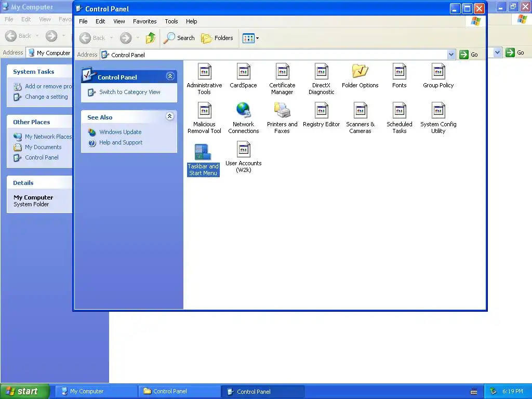
Task: Click the 6:19 PM taskbar clock
Action: [513, 391]
